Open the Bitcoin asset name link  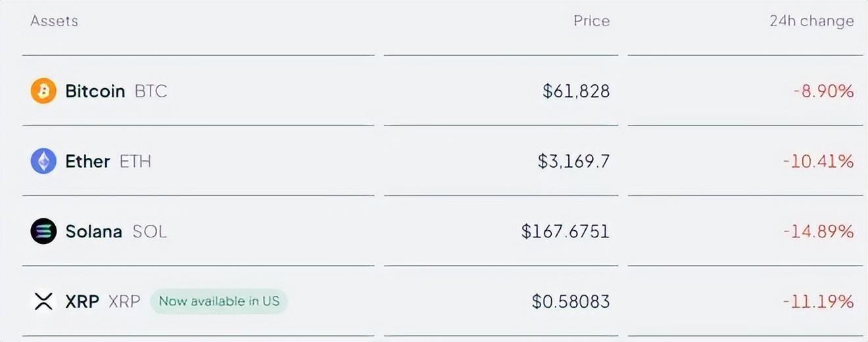click(x=95, y=91)
